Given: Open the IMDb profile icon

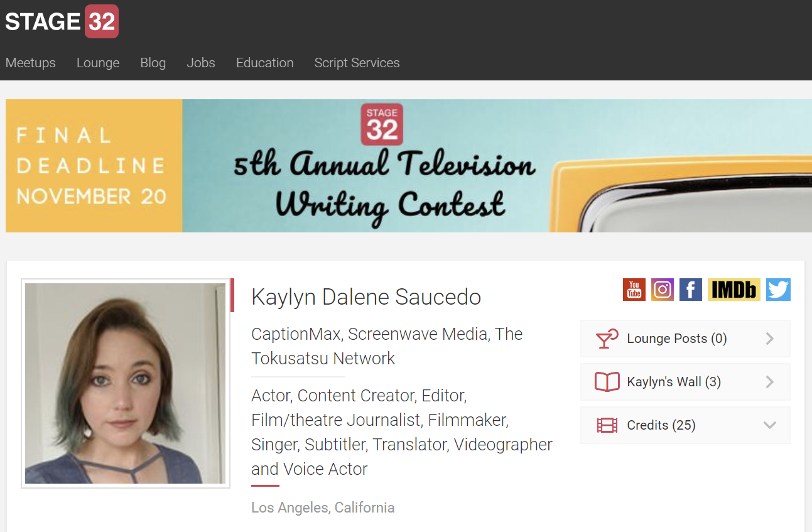Looking at the screenshot, I should 734,290.
